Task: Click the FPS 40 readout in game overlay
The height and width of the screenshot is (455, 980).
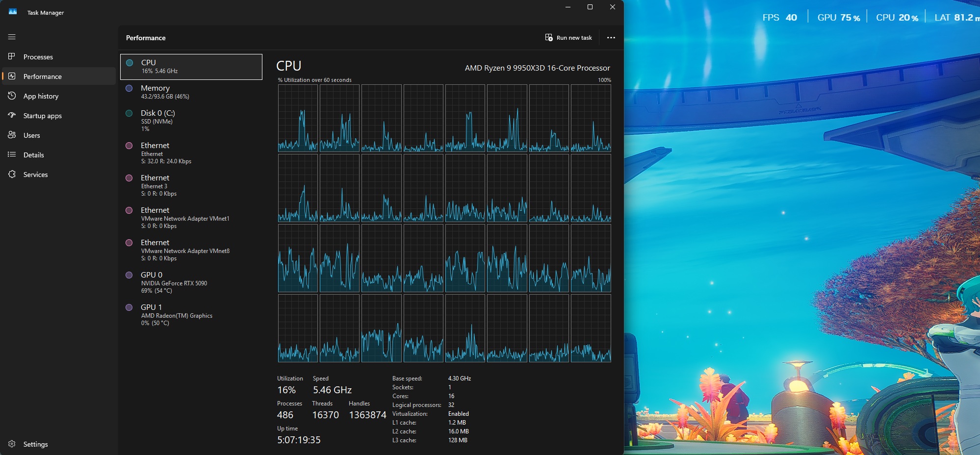Action: click(x=780, y=18)
